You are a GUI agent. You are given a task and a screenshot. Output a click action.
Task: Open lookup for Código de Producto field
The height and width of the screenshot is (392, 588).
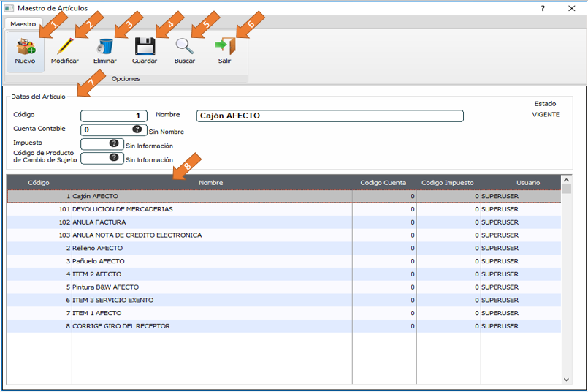[x=114, y=158]
